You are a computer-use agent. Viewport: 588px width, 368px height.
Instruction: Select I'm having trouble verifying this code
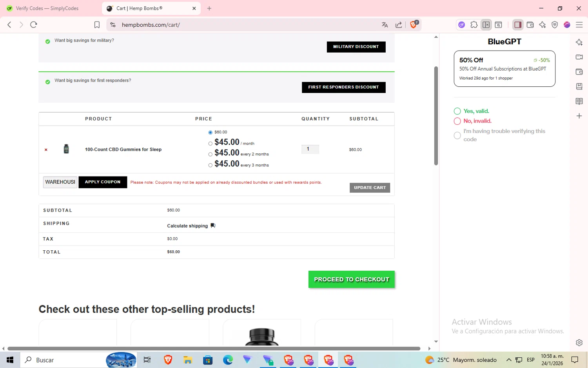coord(457,135)
